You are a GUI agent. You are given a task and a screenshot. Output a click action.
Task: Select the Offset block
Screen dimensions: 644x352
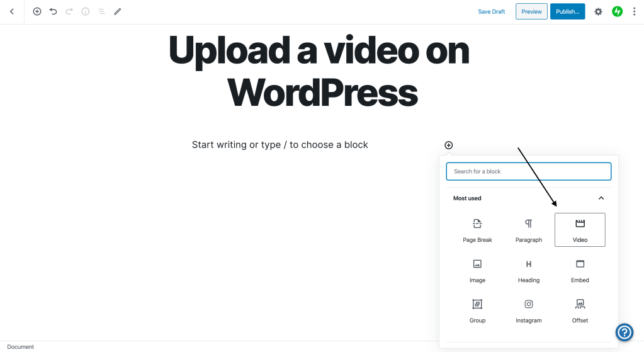click(x=579, y=310)
